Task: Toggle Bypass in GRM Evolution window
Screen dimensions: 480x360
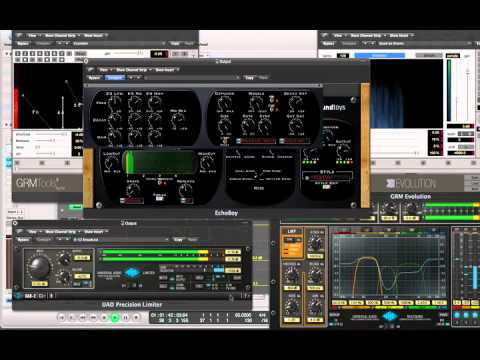Action: pos(328,43)
